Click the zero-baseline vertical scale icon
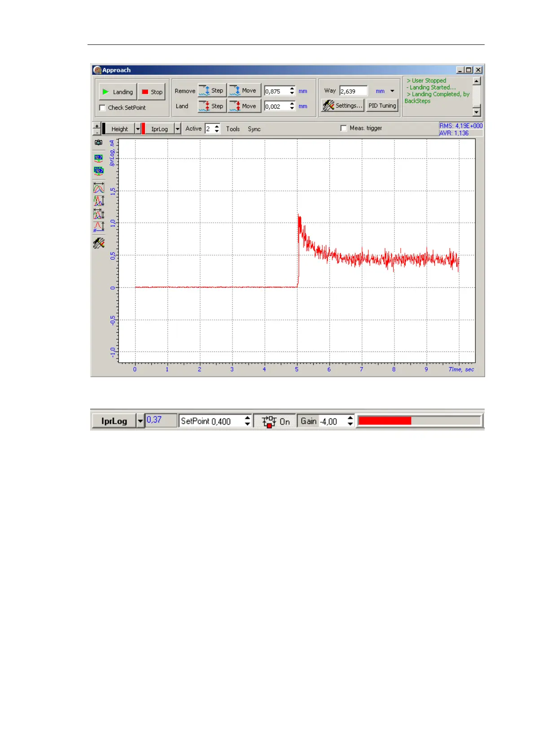Image resolution: width=534 pixels, height=756 pixels. 98,226
